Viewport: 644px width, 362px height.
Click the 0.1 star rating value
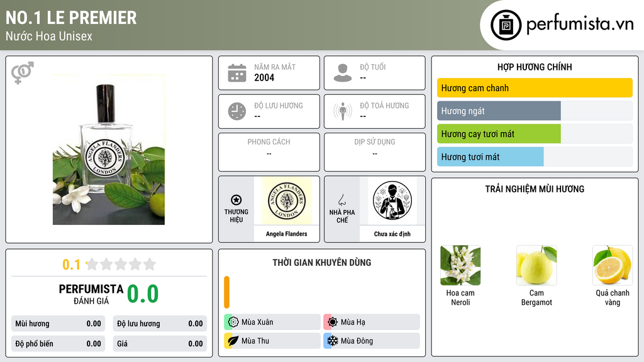pyautogui.click(x=72, y=265)
